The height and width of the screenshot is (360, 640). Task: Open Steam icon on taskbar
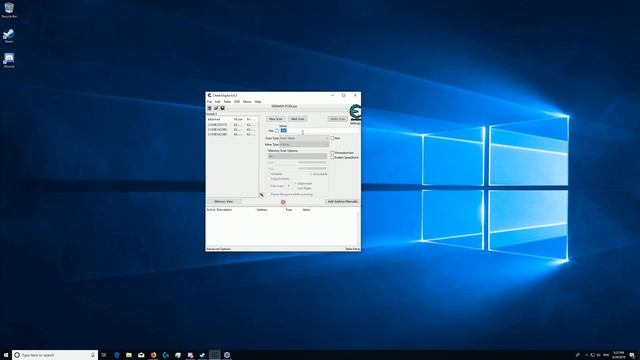[202, 355]
